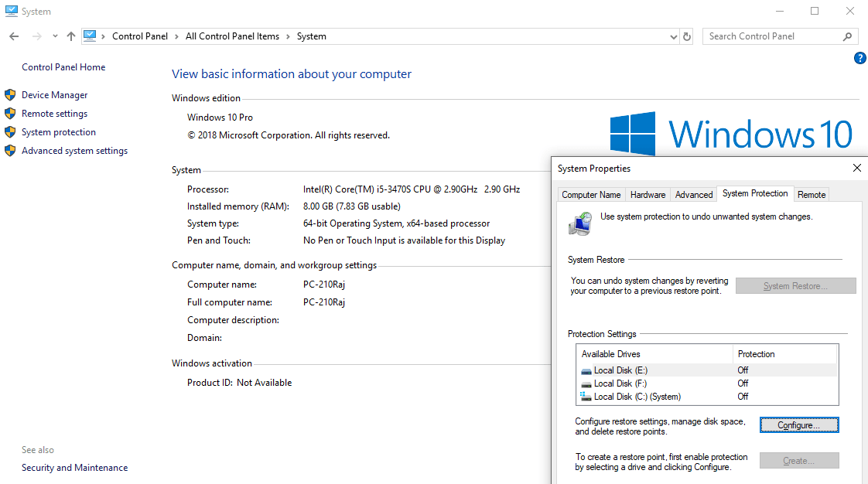Minimize the System window

[x=780, y=11]
